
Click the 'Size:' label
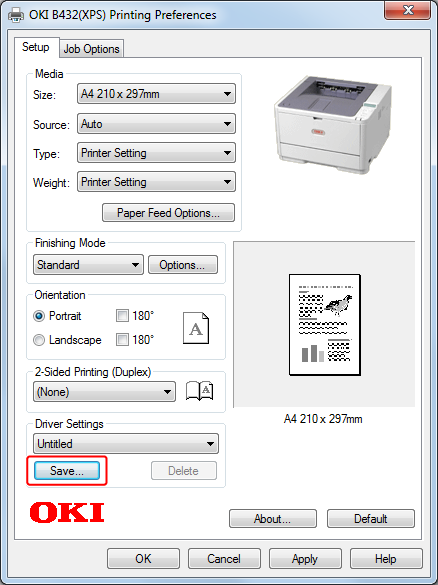[44, 95]
